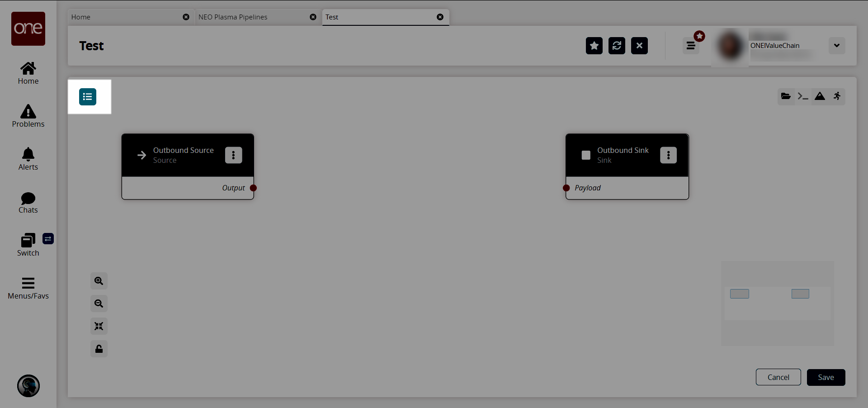Open the node list panel button
The image size is (868, 408).
(x=88, y=97)
